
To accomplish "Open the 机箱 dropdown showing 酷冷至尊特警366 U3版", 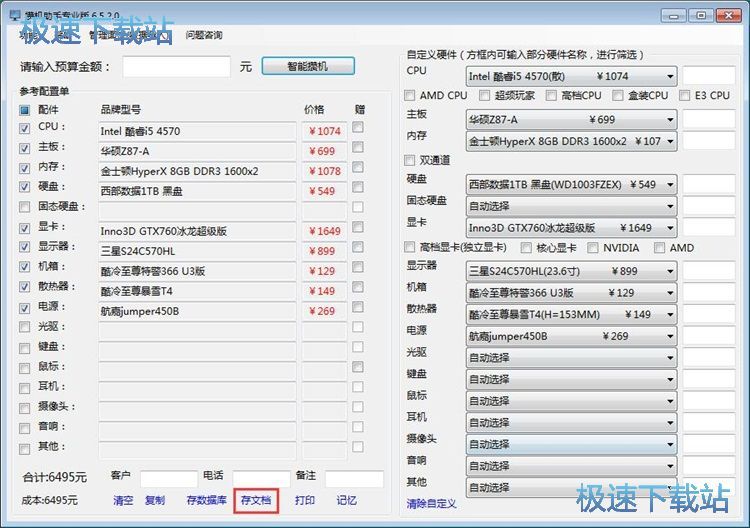I will coord(572,293).
